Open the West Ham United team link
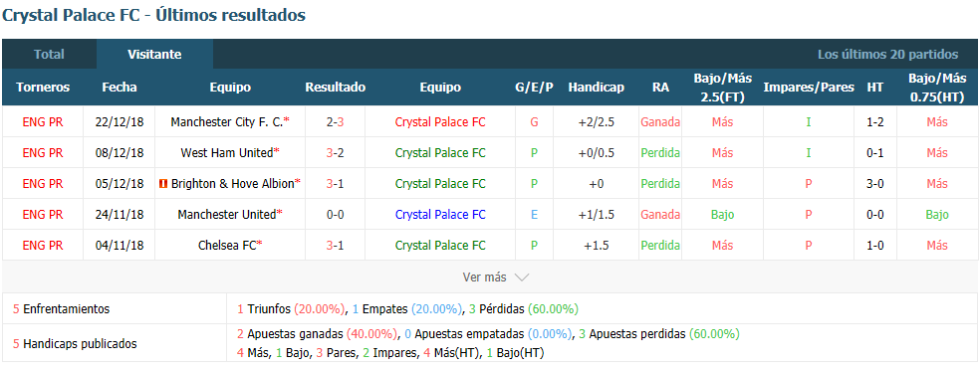Screen dimensions: 980x369 pos(227,153)
